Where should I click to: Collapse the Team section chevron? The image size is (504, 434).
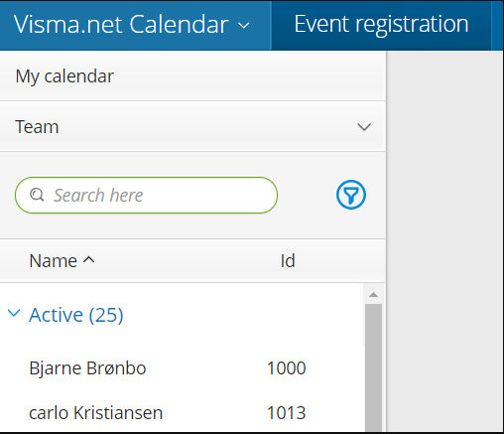click(364, 127)
